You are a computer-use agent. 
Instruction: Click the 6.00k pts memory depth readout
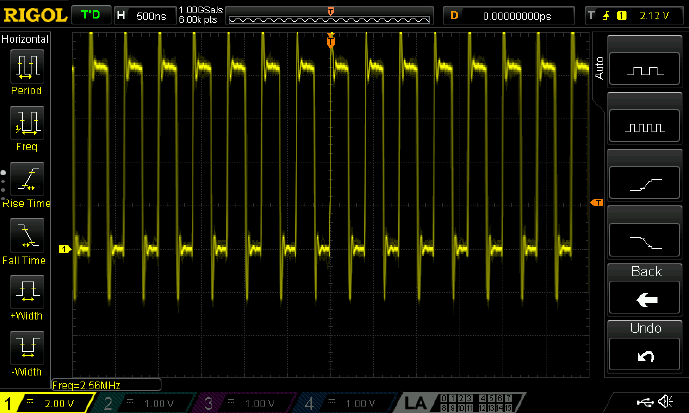(x=198, y=20)
